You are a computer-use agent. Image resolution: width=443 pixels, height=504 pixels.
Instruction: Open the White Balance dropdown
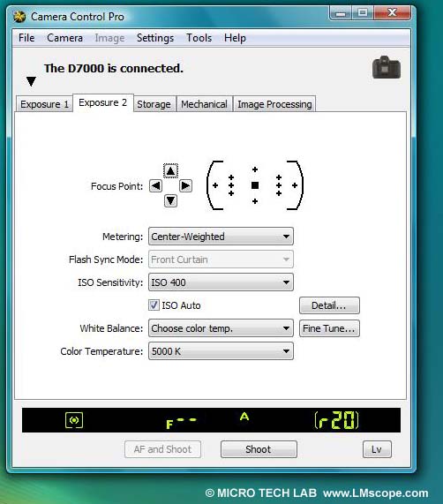[x=221, y=328]
